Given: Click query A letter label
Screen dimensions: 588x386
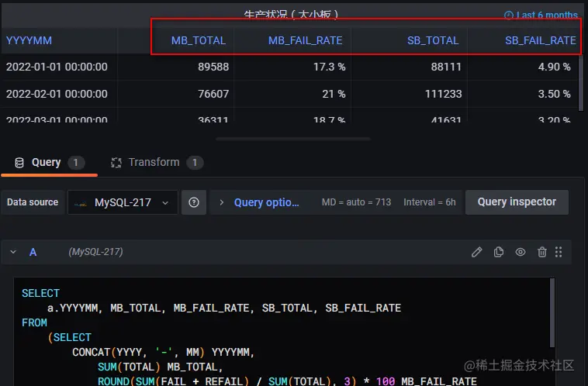Looking at the screenshot, I should [33, 252].
